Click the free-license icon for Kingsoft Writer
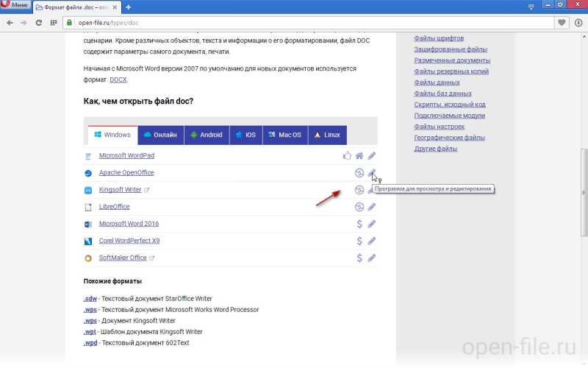The height and width of the screenshot is (368, 588). point(359,190)
